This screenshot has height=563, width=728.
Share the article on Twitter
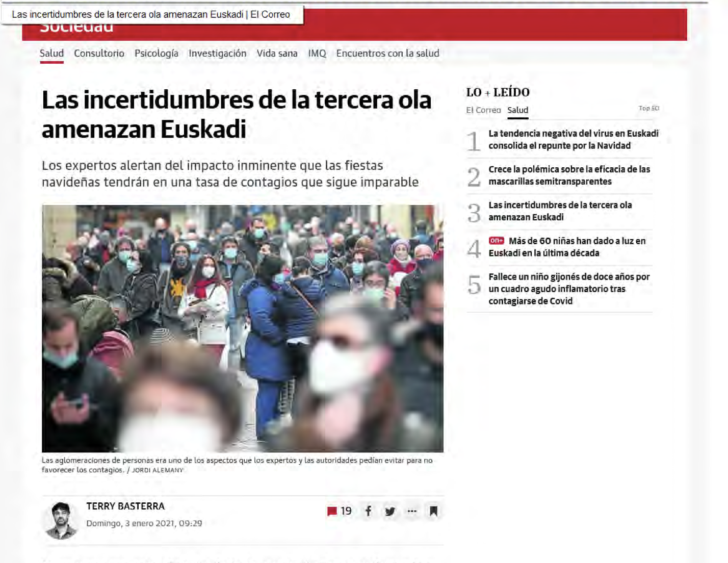(x=390, y=511)
